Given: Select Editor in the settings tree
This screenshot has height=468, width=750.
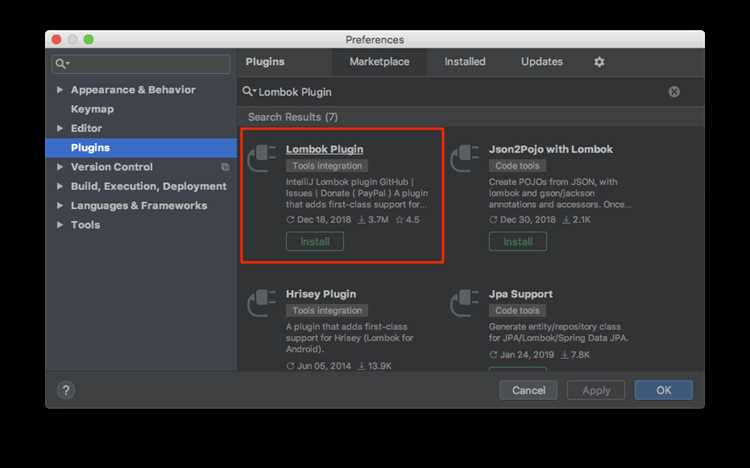Looking at the screenshot, I should click(x=86, y=128).
